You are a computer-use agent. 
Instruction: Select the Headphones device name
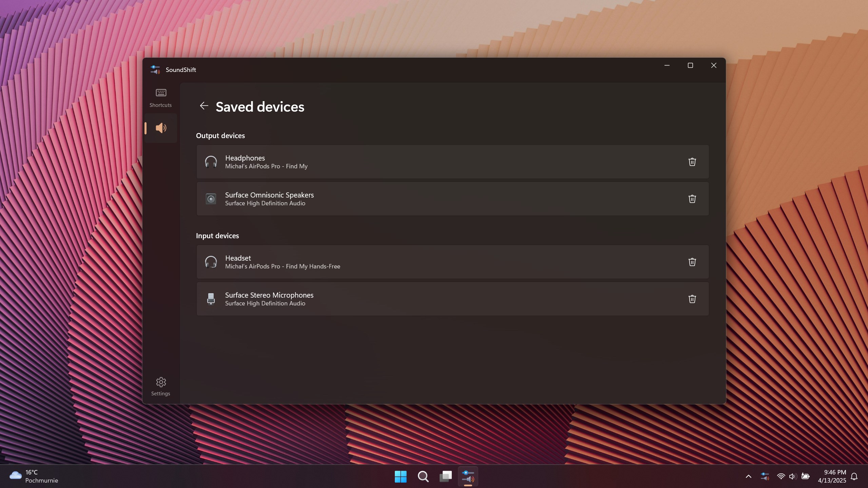coord(245,158)
